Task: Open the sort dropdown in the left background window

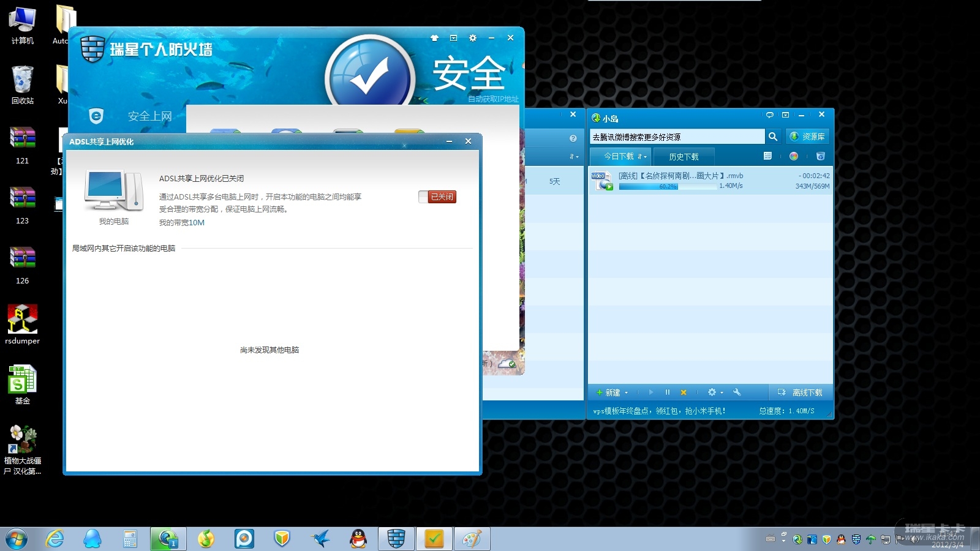Action: click(x=574, y=157)
